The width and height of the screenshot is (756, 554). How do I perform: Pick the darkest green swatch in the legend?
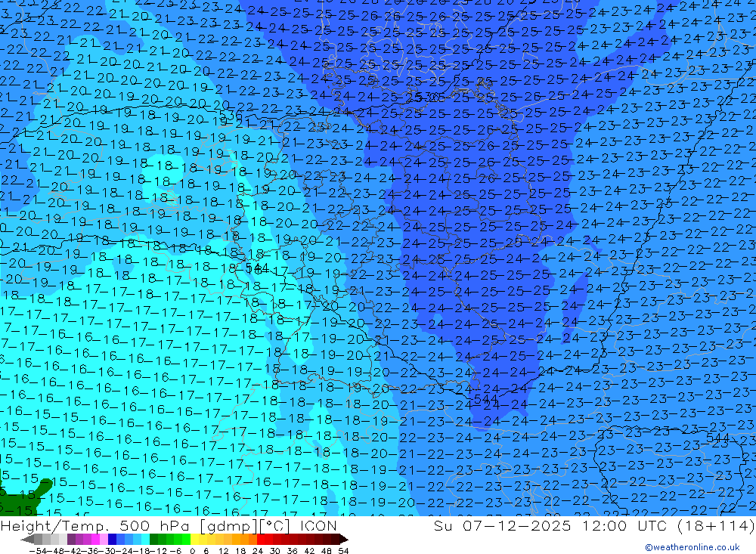tap(153, 539)
